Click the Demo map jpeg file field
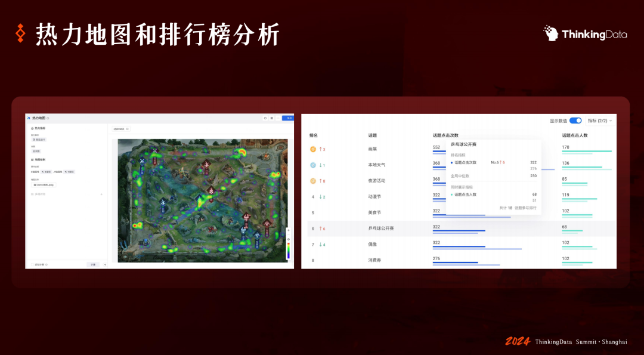 [44, 185]
